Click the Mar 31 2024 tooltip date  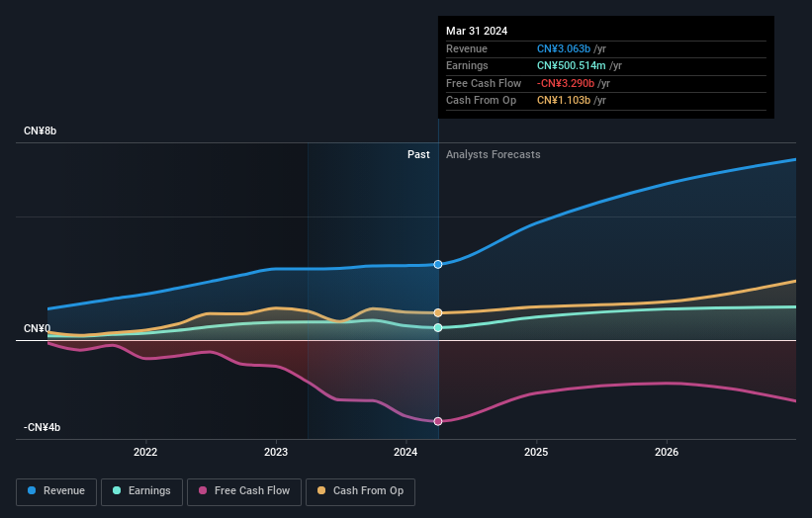[x=477, y=31]
